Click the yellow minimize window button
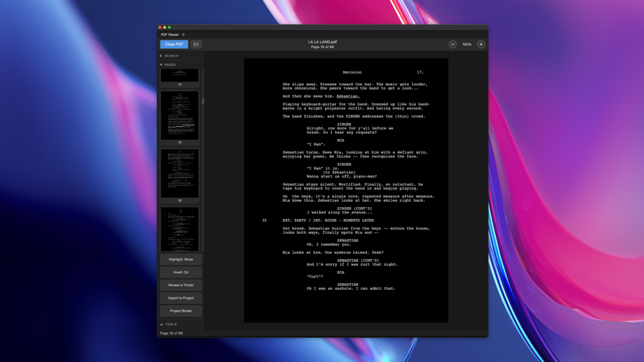 coord(165,28)
